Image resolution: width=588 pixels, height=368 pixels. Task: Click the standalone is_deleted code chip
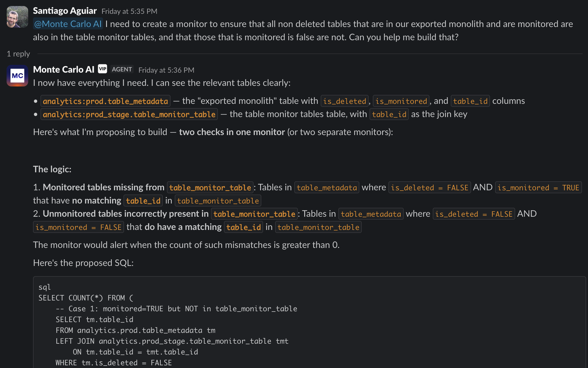click(x=345, y=101)
